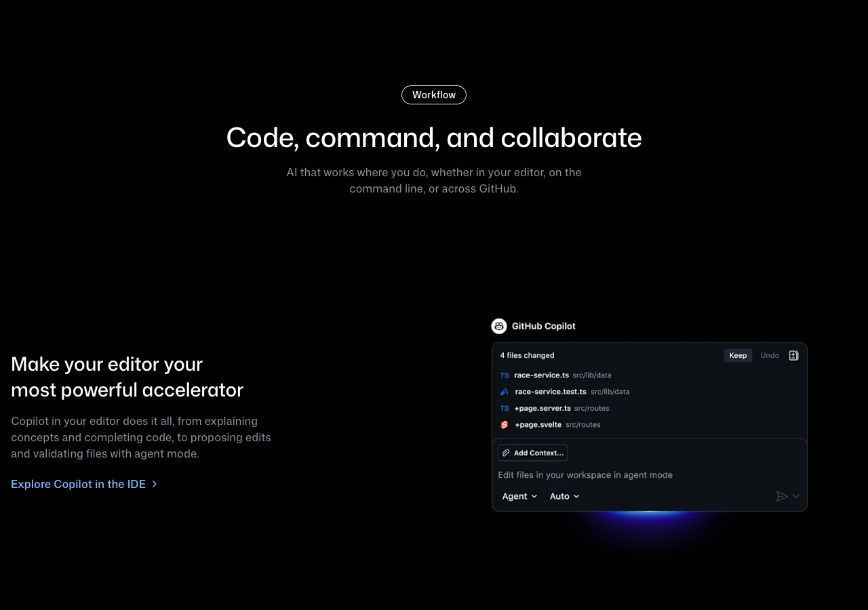Select the race-service.test.ts file name
The width and height of the screenshot is (868, 610).
(x=551, y=392)
